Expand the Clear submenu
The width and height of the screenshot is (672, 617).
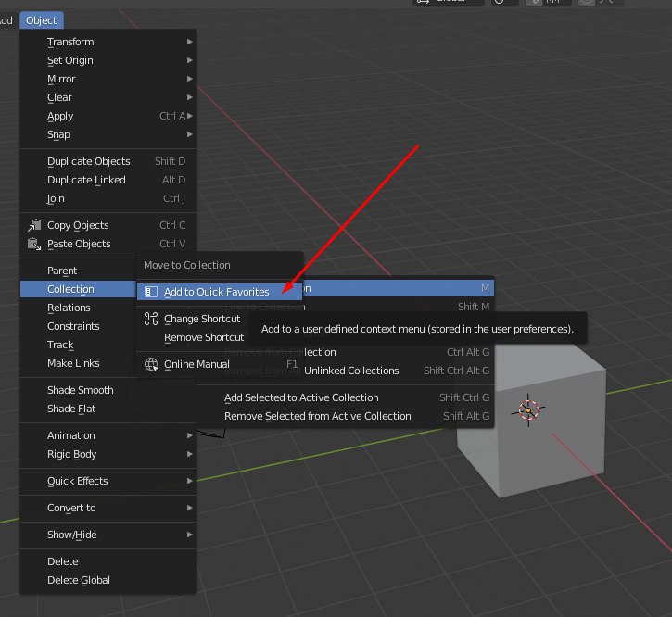point(108,97)
